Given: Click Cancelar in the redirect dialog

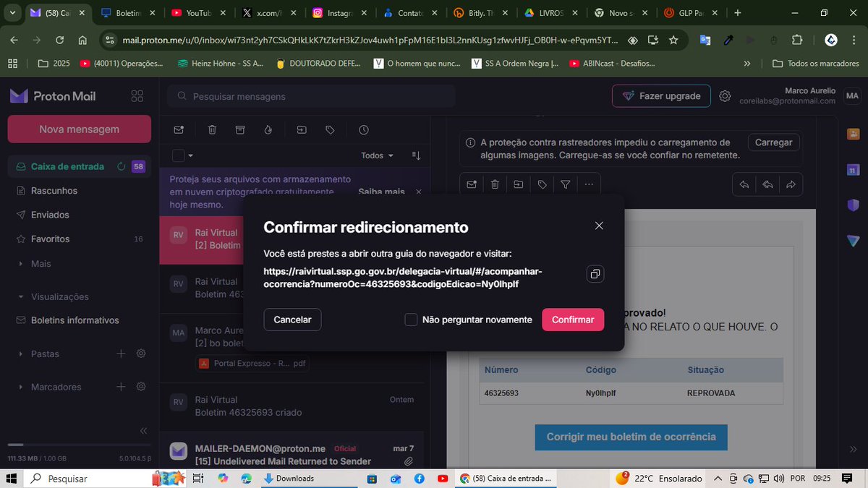Looking at the screenshot, I should point(292,320).
